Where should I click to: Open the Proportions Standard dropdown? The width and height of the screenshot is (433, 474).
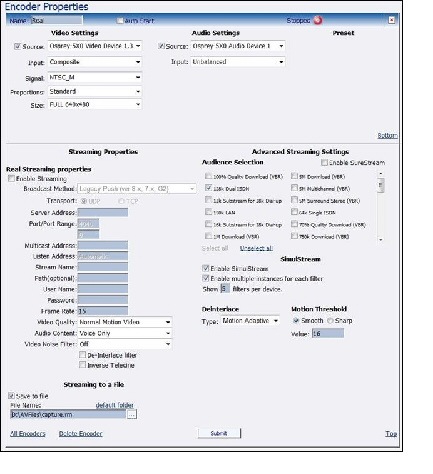tap(95, 91)
